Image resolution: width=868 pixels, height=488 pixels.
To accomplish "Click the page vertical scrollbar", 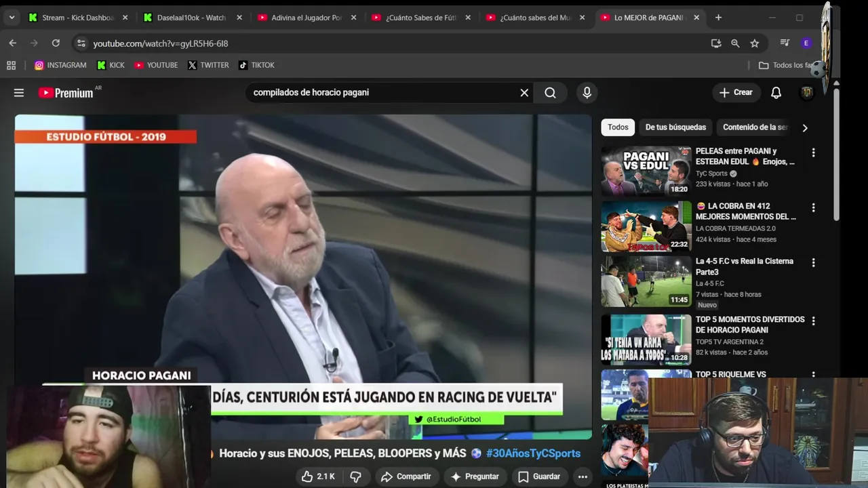I will click(836, 156).
